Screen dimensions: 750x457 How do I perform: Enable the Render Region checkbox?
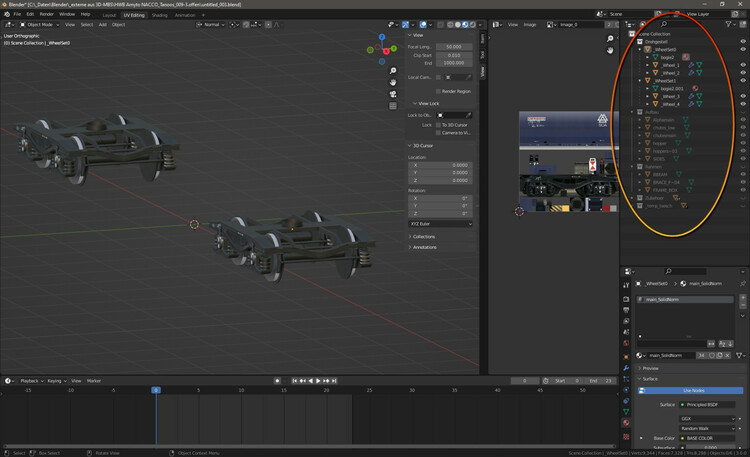[x=438, y=91]
